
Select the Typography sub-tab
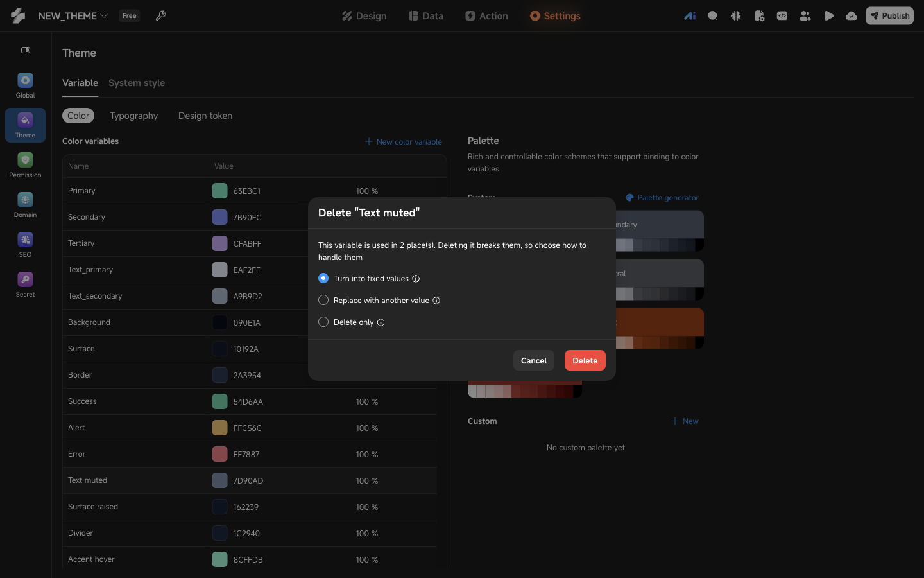133,116
